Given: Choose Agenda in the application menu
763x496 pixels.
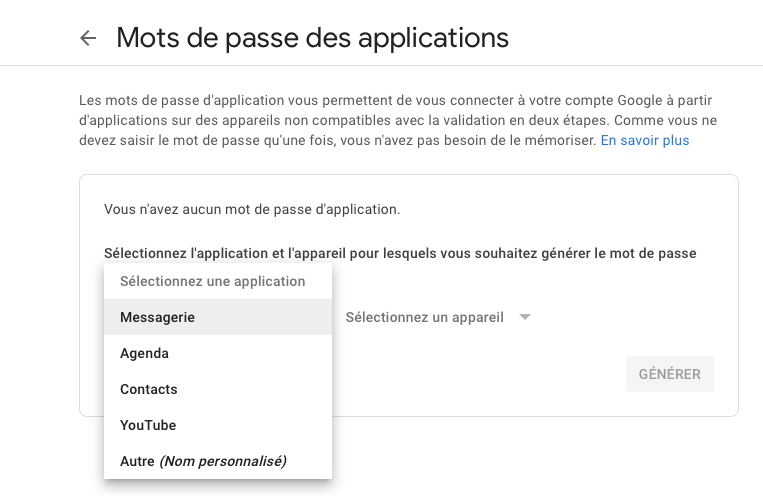Looking at the screenshot, I should [144, 353].
